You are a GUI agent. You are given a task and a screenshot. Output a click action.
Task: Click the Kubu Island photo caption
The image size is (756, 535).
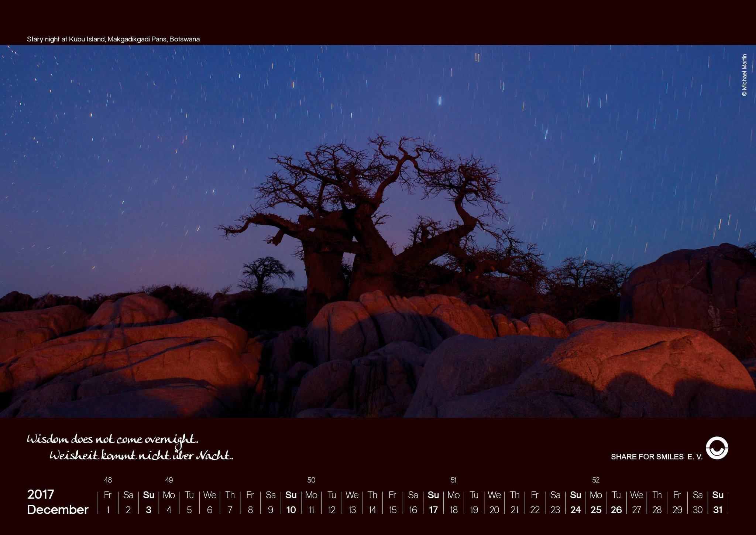click(113, 39)
